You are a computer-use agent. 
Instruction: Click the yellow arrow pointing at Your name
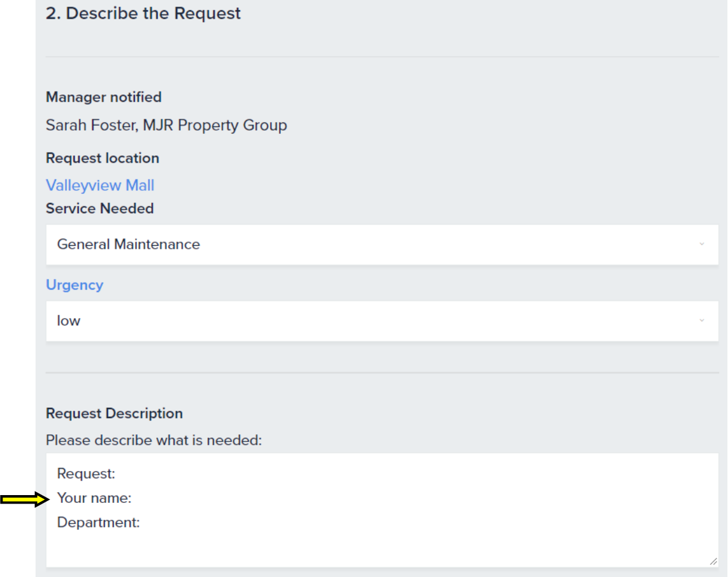[x=24, y=499]
